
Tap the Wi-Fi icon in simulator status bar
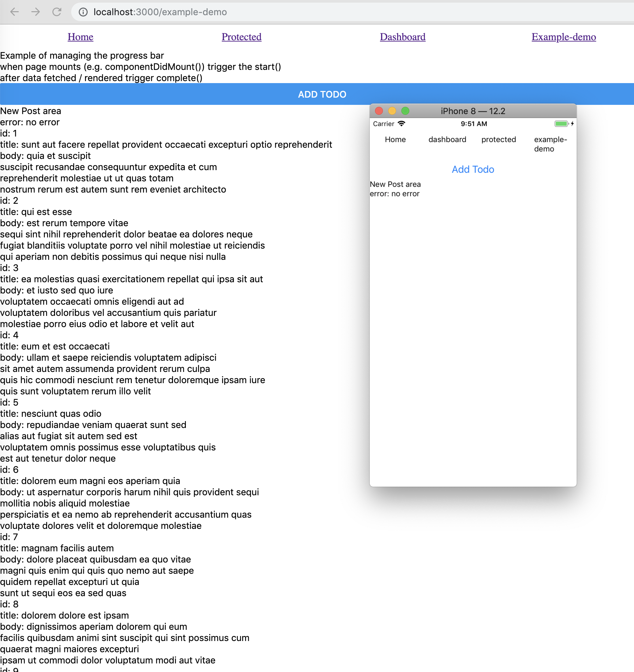(401, 124)
